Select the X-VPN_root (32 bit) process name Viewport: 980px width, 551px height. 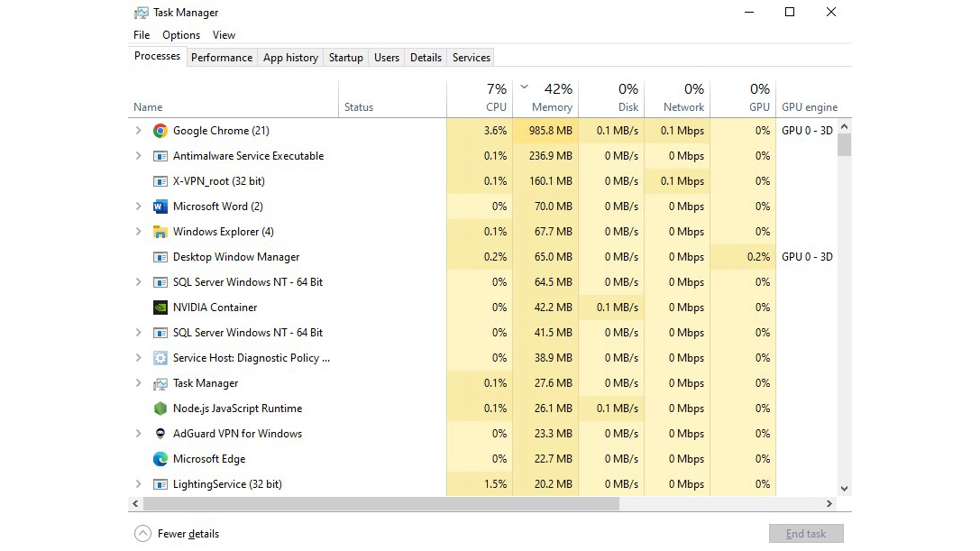click(x=219, y=181)
